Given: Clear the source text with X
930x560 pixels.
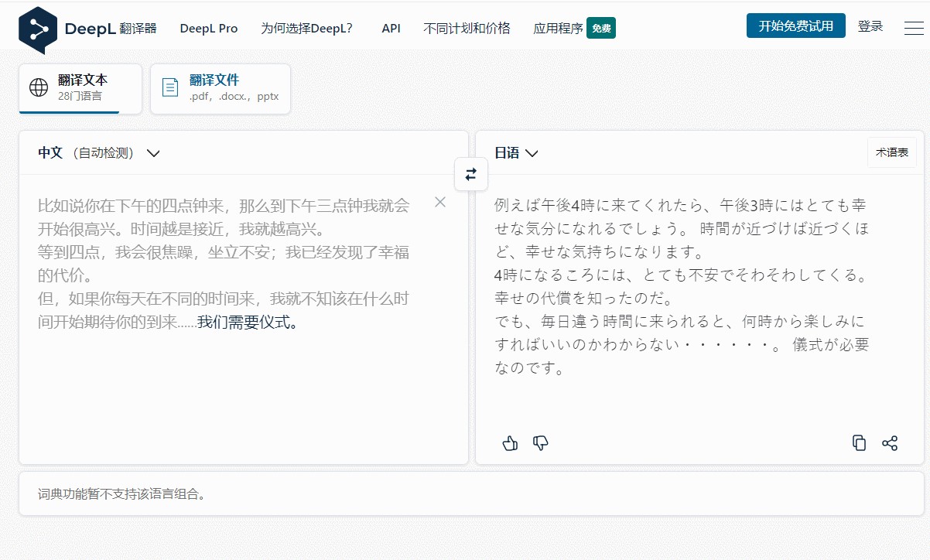Looking at the screenshot, I should click(440, 203).
